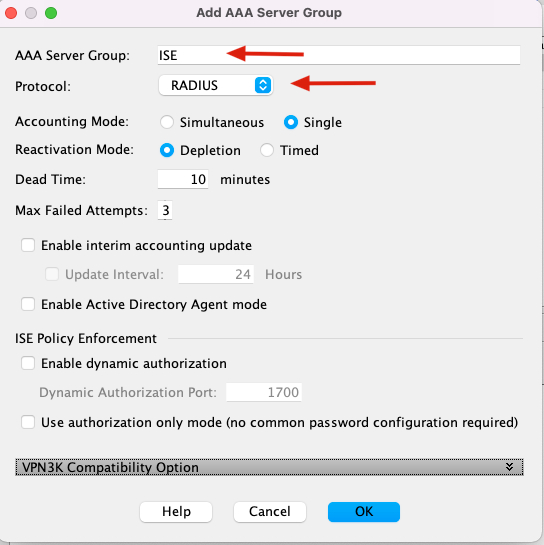Open the Protocol RADIUS dropdown
The height and width of the screenshot is (545, 544).
point(216,85)
